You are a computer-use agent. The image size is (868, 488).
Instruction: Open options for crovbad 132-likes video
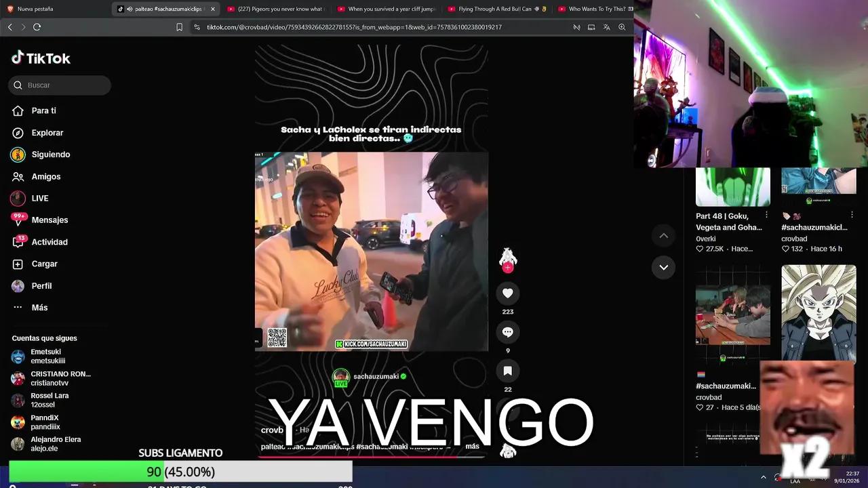click(x=852, y=215)
